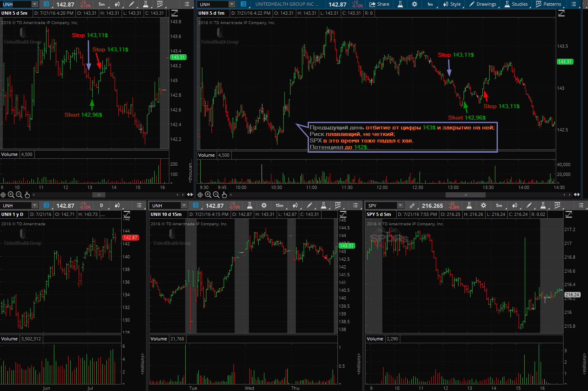Viewport: 588px width, 391px height.
Task: Open the D timeframe dropdown in daily chart
Action: coord(102,205)
